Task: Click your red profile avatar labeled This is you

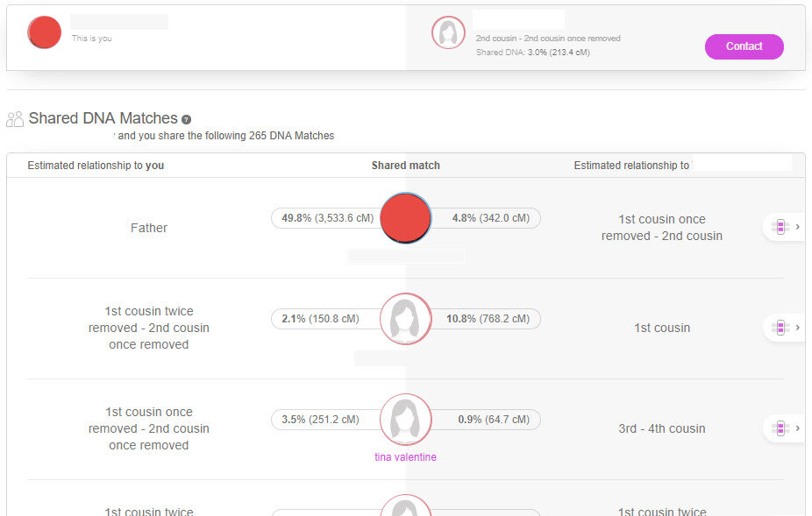Action: [x=45, y=32]
